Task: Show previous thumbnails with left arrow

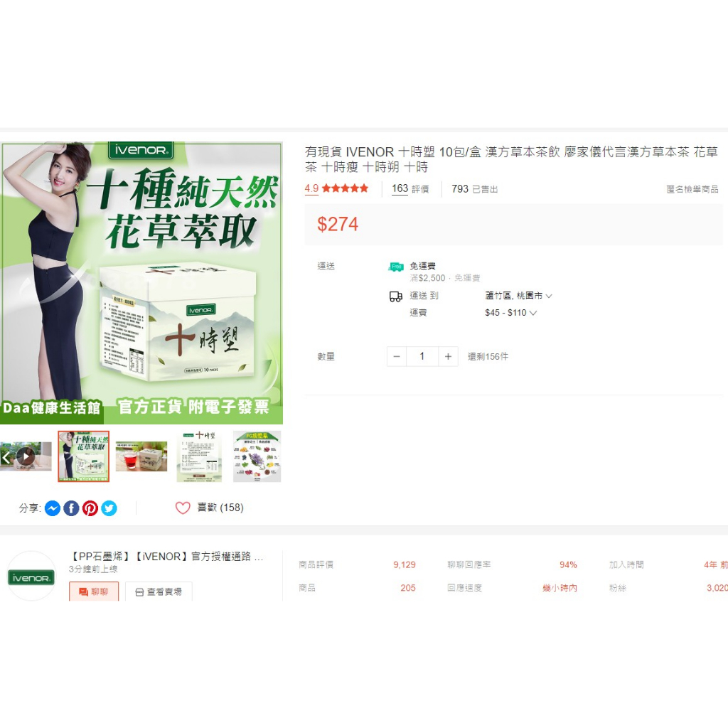Action: tap(6, 457)
